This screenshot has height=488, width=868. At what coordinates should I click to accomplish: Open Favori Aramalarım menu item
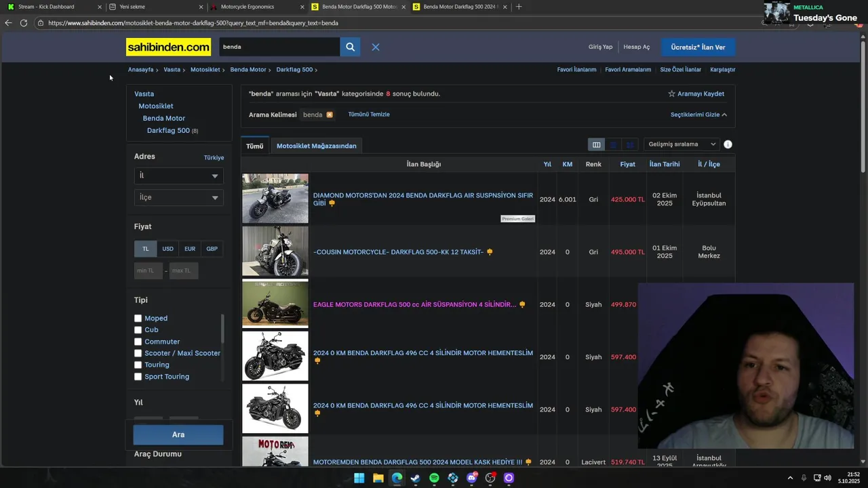click(x=628, y=69)
